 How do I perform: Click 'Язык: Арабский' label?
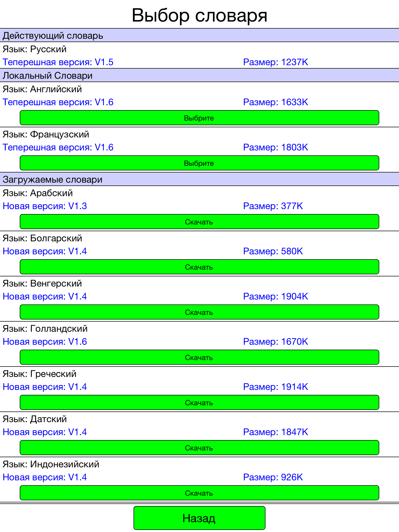38,193
